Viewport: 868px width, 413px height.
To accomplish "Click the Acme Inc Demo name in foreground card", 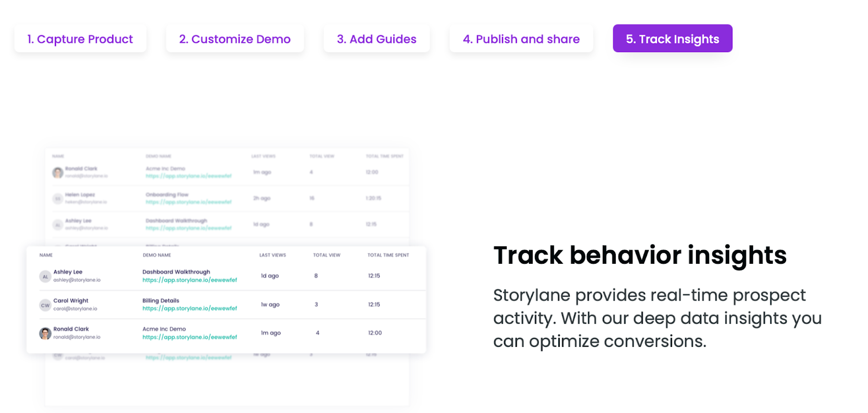I will point(164,329).
